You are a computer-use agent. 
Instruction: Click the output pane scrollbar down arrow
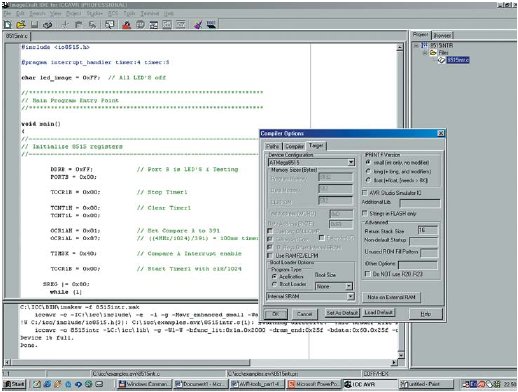[x=400, y=355]
